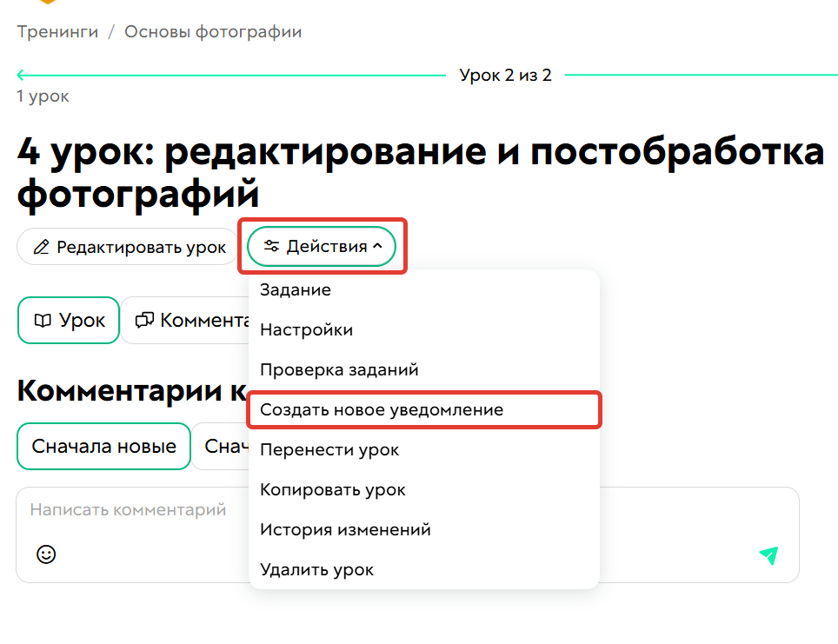The width and height of the screenshot is (838, 644).
Task: Click the speech bubble icon on Комментарии tab
Action: [x=146, y=320]
